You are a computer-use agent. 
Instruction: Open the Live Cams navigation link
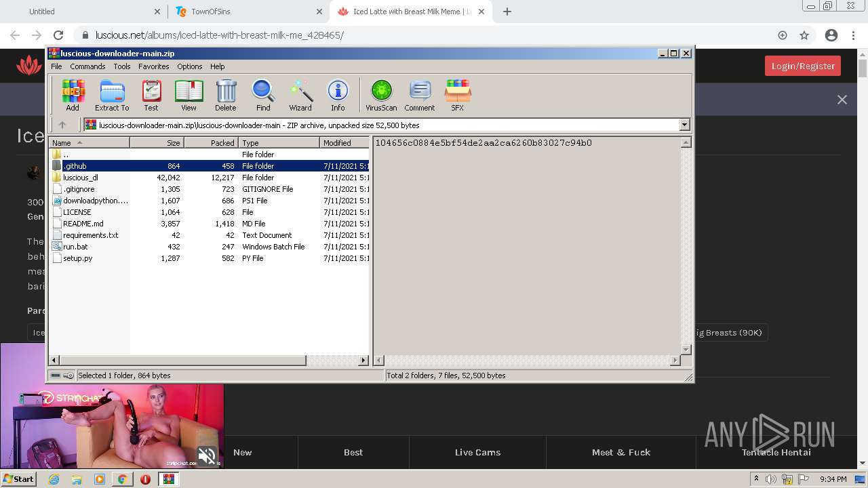coord(477,452)
